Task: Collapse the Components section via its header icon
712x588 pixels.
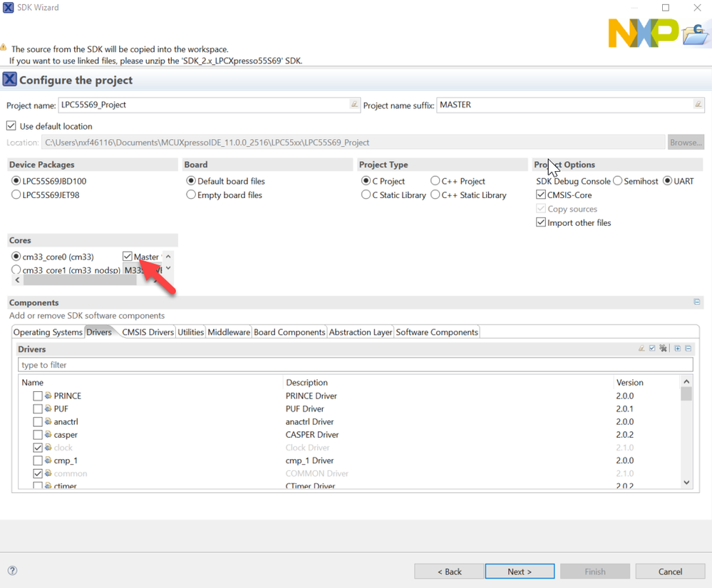Action: pos(697,302)
